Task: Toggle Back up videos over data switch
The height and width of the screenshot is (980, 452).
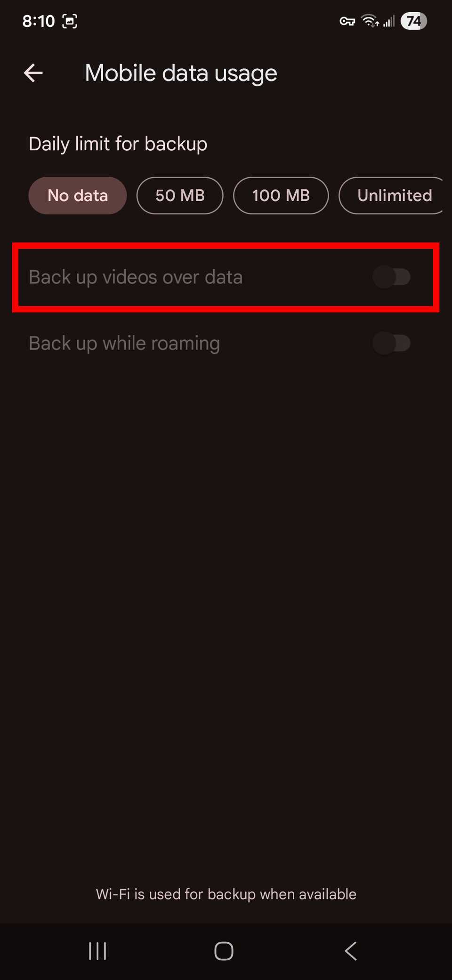Action: click(391, 277)
